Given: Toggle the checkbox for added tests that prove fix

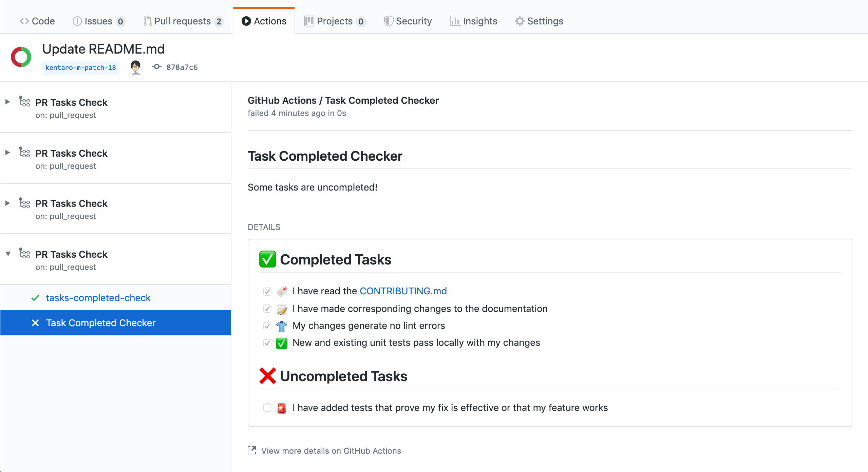Looking at the screenshot, I should coord(267,408).
